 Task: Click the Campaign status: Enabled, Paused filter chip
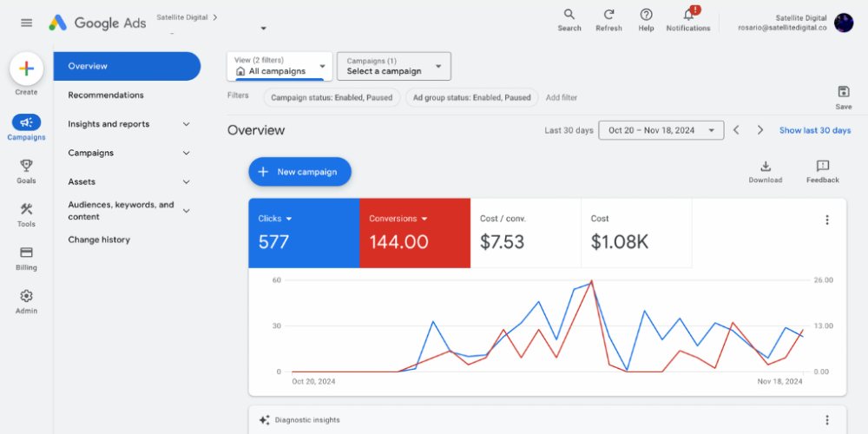coord(332,97)
